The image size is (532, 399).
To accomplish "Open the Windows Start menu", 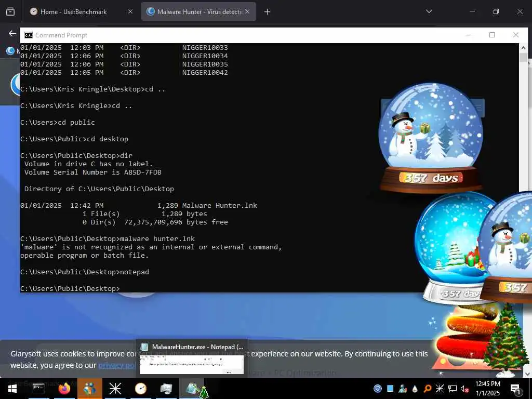I will (12, 389).
